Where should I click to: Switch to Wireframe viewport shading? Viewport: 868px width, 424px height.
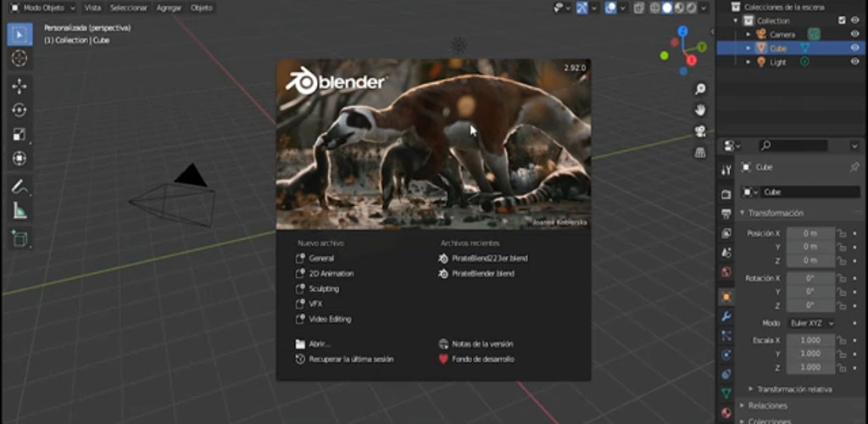pos(655,8)
